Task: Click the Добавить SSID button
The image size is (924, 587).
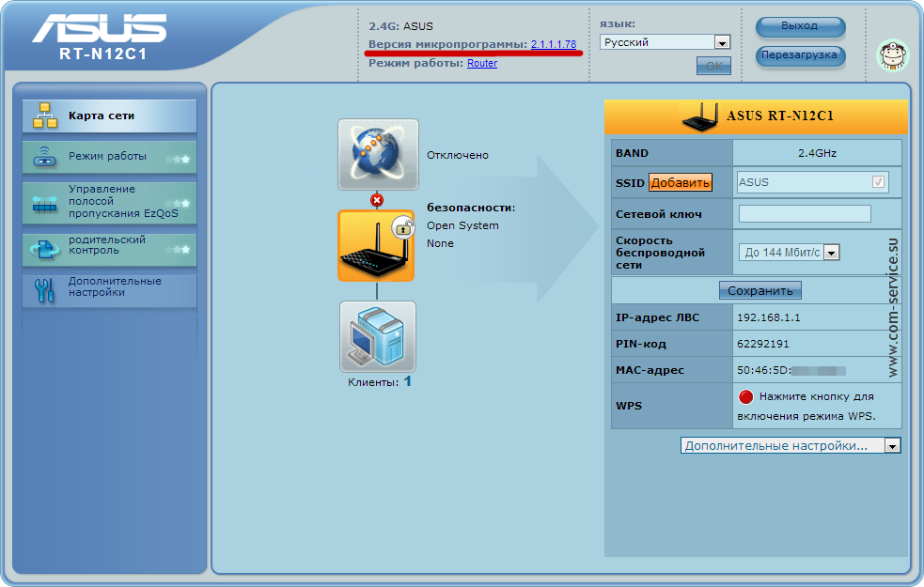Action: (x=681, y=182)
